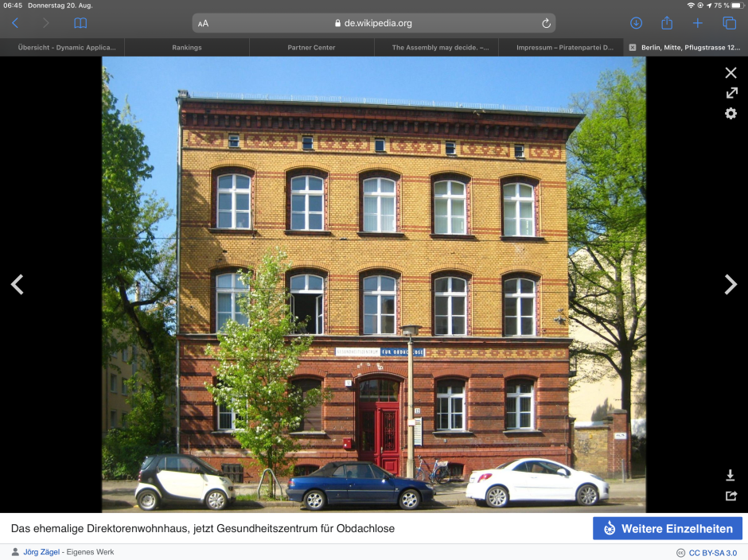Show the previous image
Image resolution: width=748 pixels, height=560 pixels.
(x=17, y=284)
